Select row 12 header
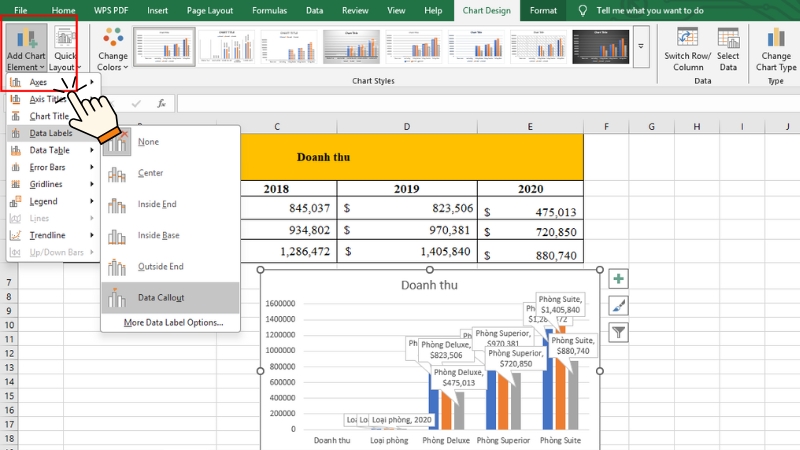The image size is (800, 450). click(x=9, y=353)
